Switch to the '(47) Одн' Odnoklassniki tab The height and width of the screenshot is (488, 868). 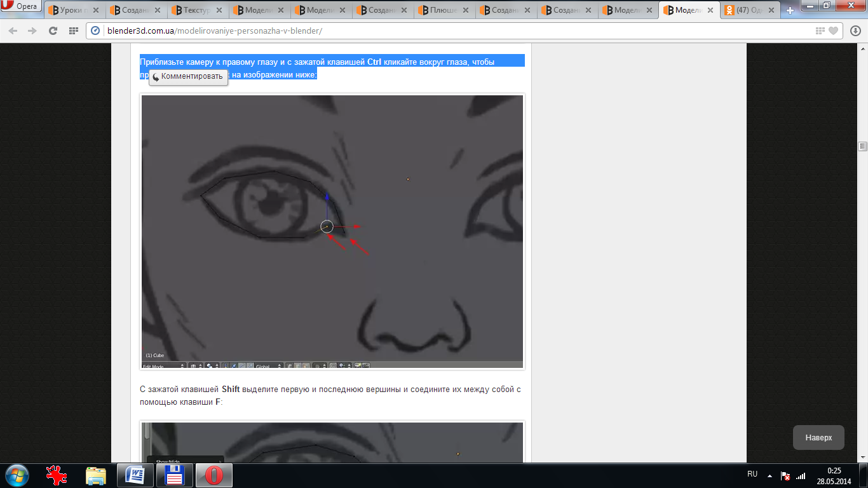751,10
